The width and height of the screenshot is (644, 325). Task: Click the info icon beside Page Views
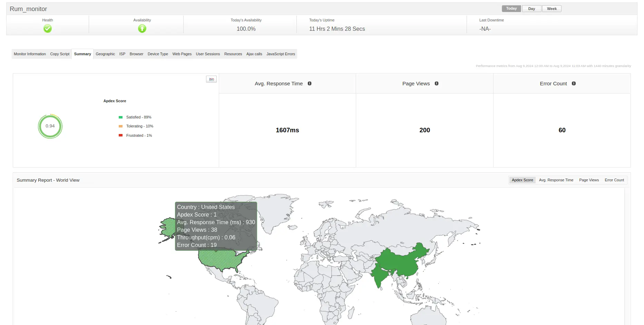[x=437, y=83]
